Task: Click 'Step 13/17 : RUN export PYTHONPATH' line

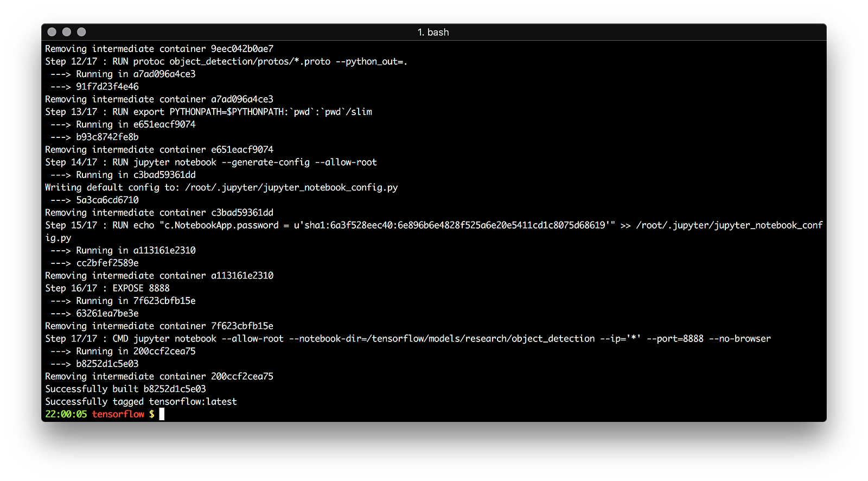Action: coord(208,112)
